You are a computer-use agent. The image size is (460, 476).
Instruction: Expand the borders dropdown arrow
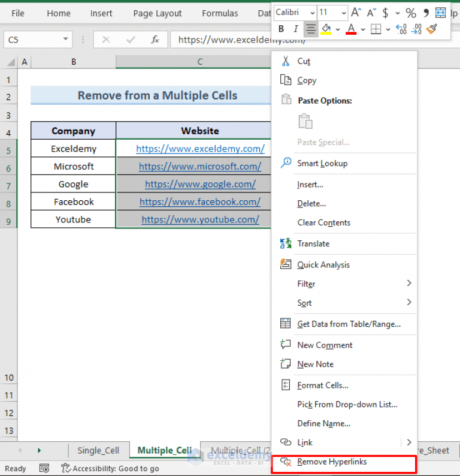pyautogui.click(x=388, y=29)
